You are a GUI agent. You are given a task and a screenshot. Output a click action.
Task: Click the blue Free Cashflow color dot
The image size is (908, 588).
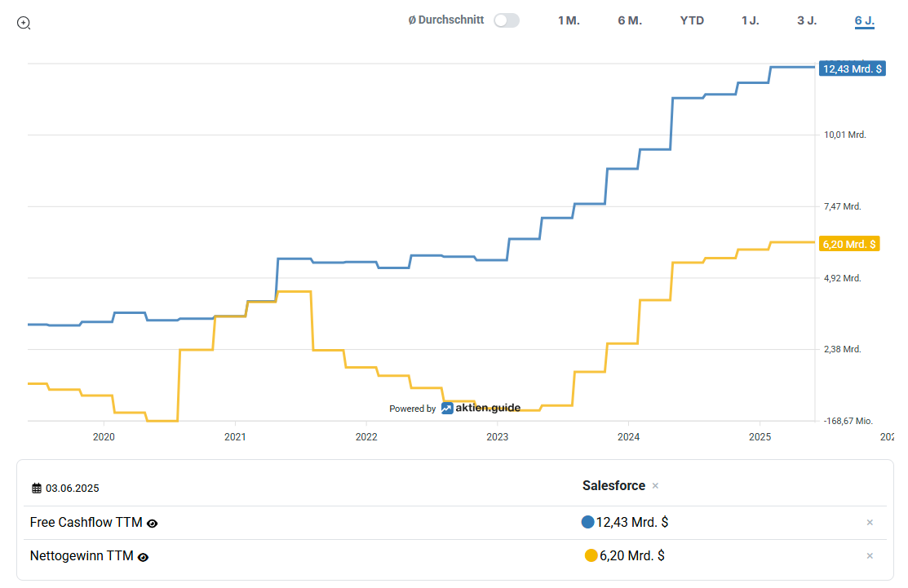(x=587, y=522)
